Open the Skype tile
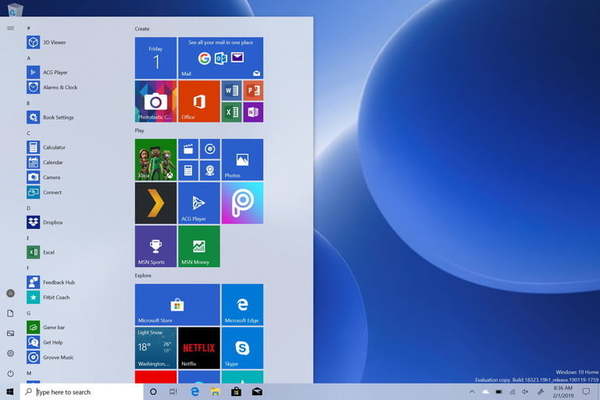This screenshot has width=600, height=400. click(x=242, y=348)
